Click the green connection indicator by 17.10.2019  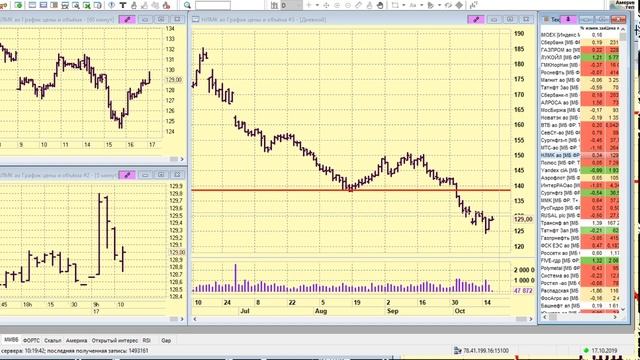(x=586, y=351)
